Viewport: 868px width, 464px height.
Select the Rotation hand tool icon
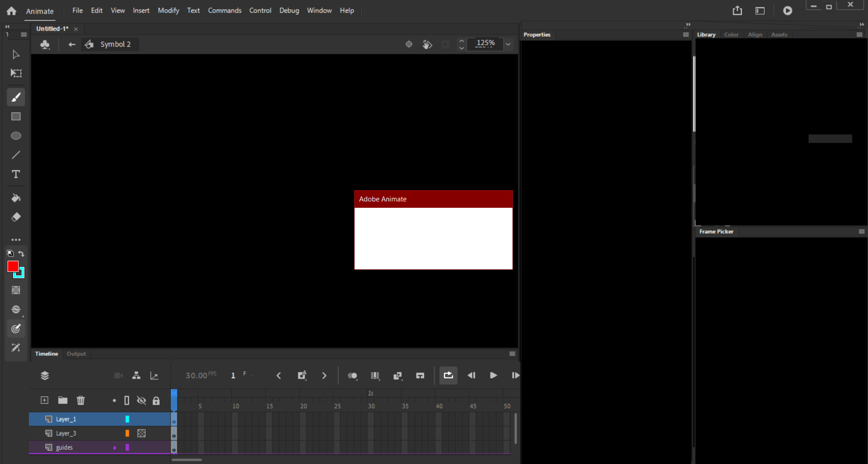click(x=427, y=44)
